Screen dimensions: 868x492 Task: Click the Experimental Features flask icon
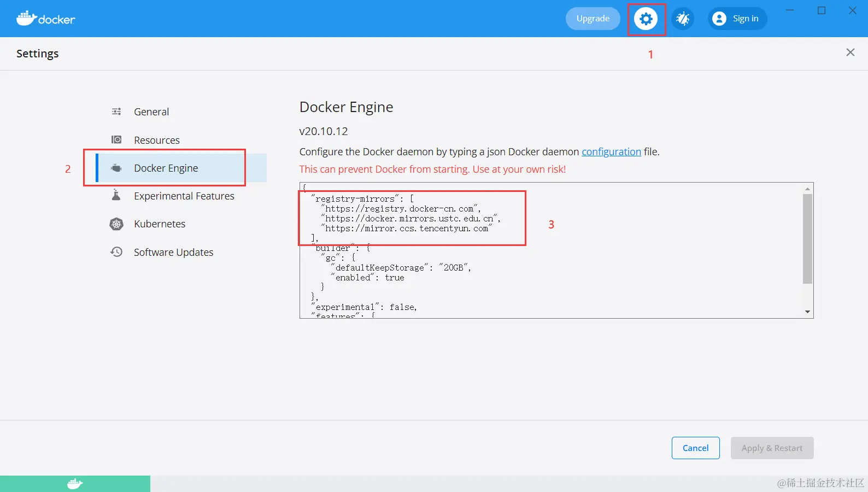coord(116,195)
